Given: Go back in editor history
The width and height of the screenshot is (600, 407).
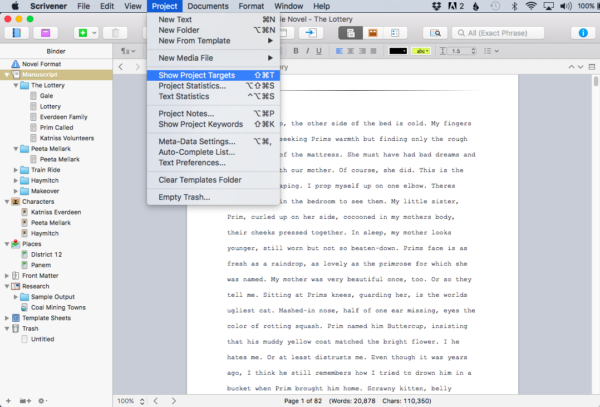Looking at the screenshot, I should point(121,67).
